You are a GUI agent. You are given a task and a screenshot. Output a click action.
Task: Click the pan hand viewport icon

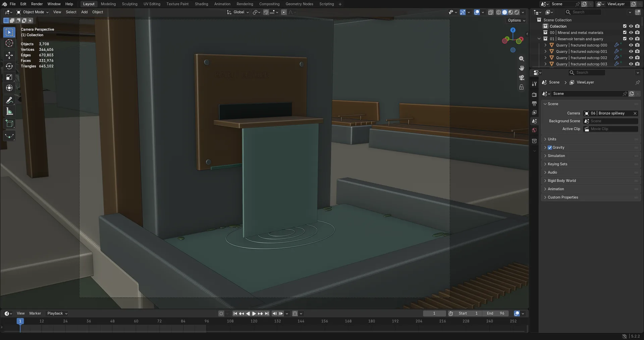coord(522,68)
